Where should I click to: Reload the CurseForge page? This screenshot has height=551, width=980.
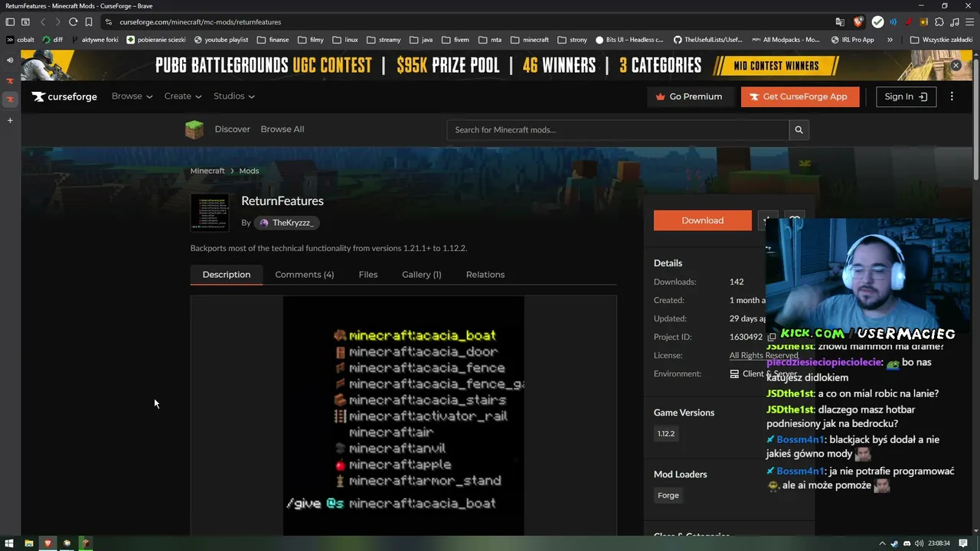point(73,22)
